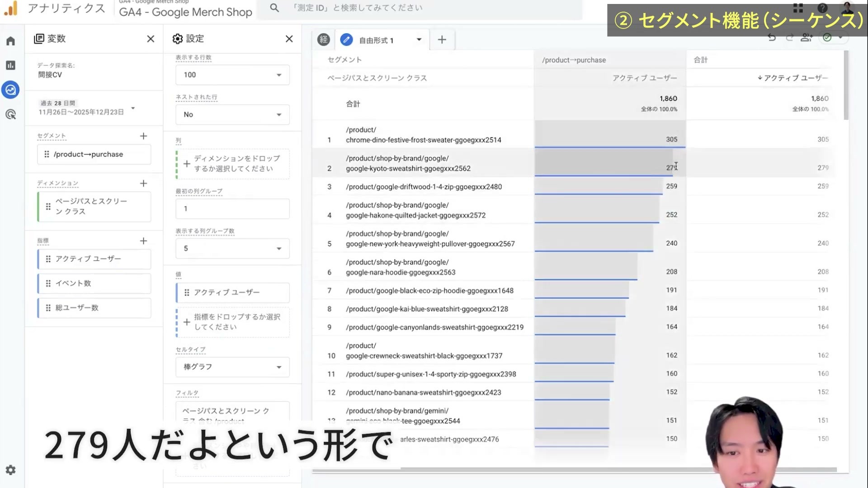The image size is (868, 488).
Task: Click ディメンションをドロップ column drop zone
Action: click(232, 164)
